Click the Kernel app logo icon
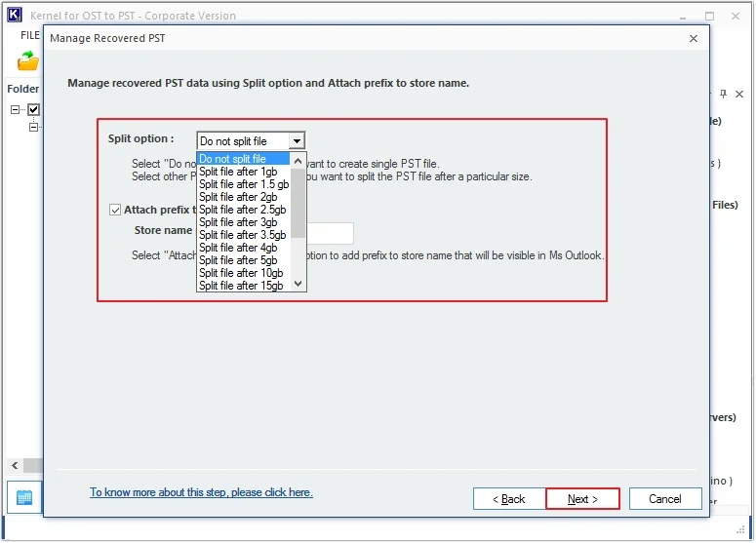Screen dimensions: 756x543 [15, 15]
